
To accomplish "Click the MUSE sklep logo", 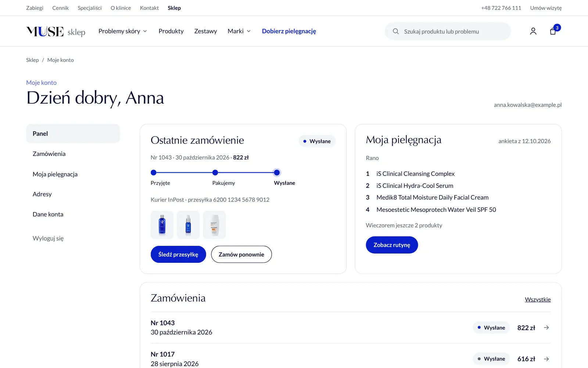I will (x=56, y=32).
